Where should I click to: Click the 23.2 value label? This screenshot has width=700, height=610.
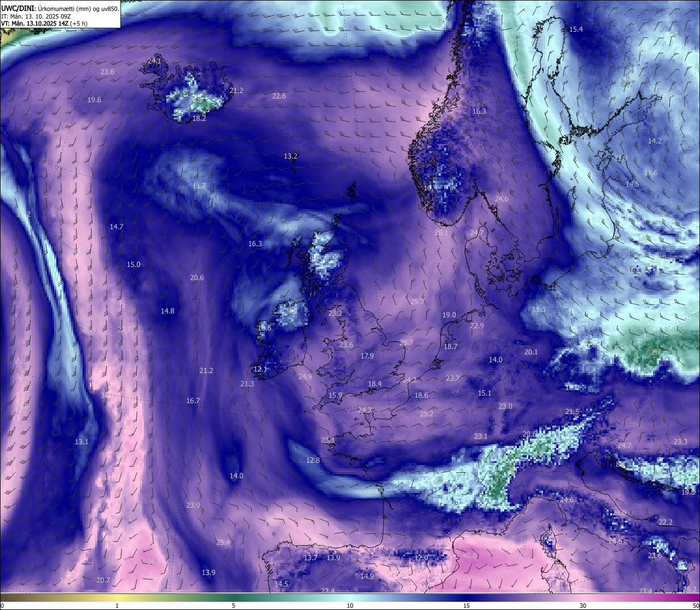(335, 313)
